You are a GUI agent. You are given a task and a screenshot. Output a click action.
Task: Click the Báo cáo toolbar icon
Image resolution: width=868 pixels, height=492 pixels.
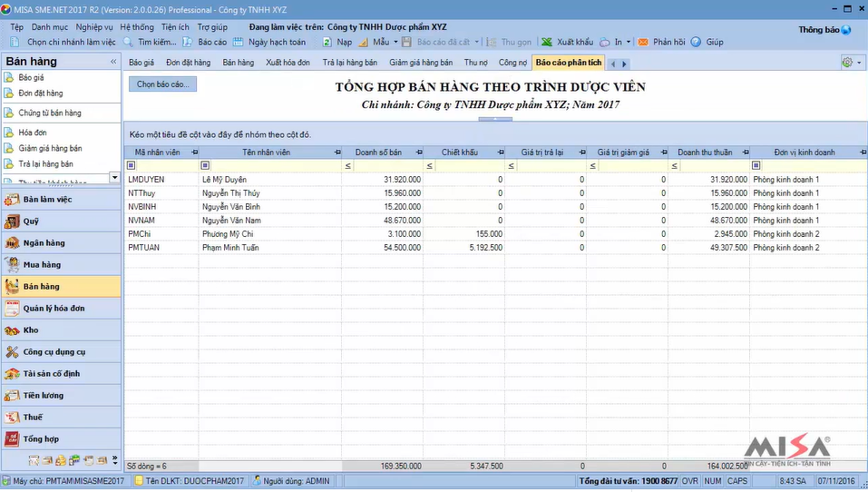point(188,42)
